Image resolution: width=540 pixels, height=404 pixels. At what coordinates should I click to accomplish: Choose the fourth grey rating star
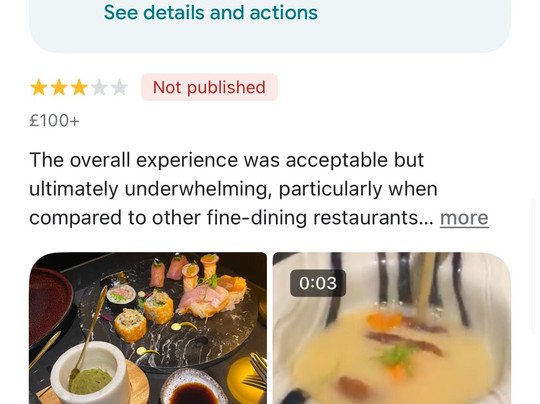[x=99, y=87]
